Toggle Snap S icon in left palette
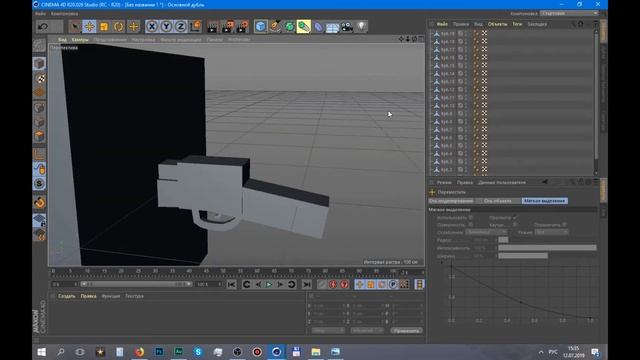 [39, 184]
